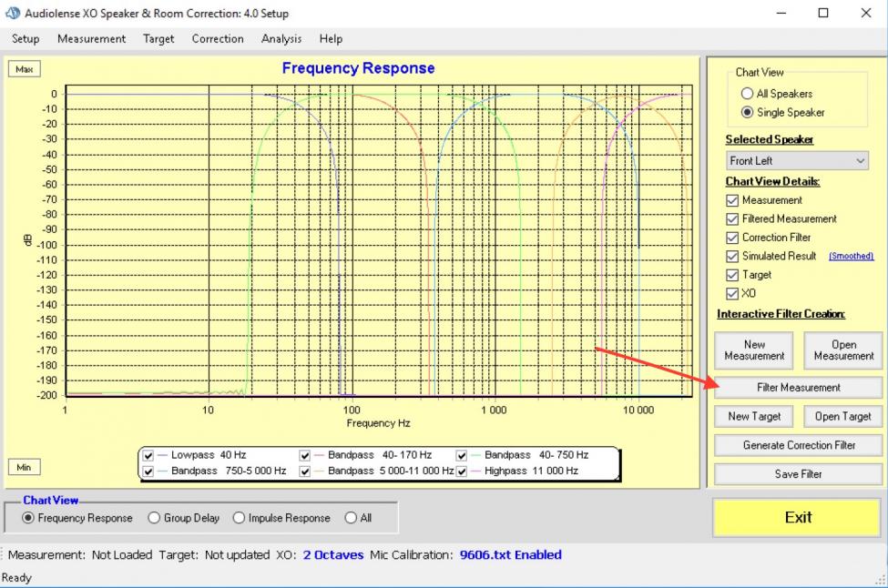Open the Correction menu

coord(218,38)
